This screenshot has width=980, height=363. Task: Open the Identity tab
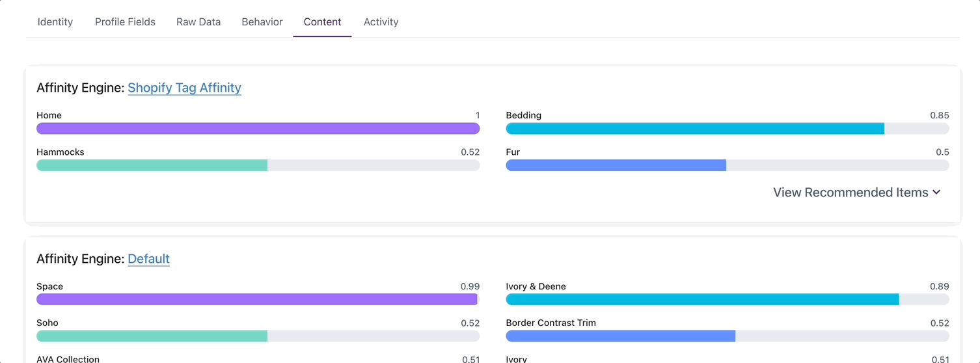coord(55,21)
